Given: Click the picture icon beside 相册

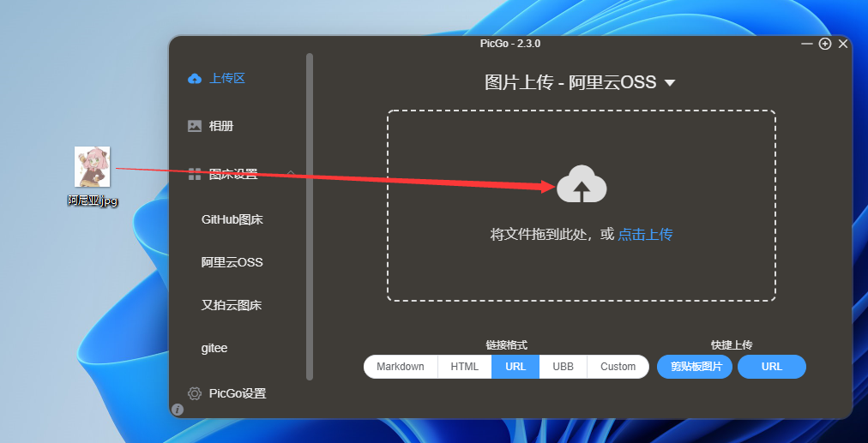Looking at the screenshot, I should pyautogui.click(x=195, y=126).
